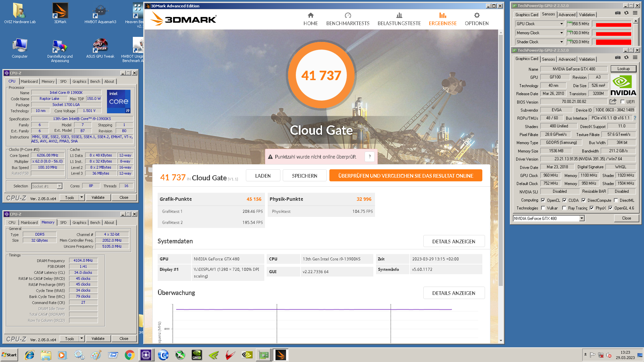This screenshot has width=644, height=362.
Task: Click the Bus Interface question mark
Action: pos(635,118)
